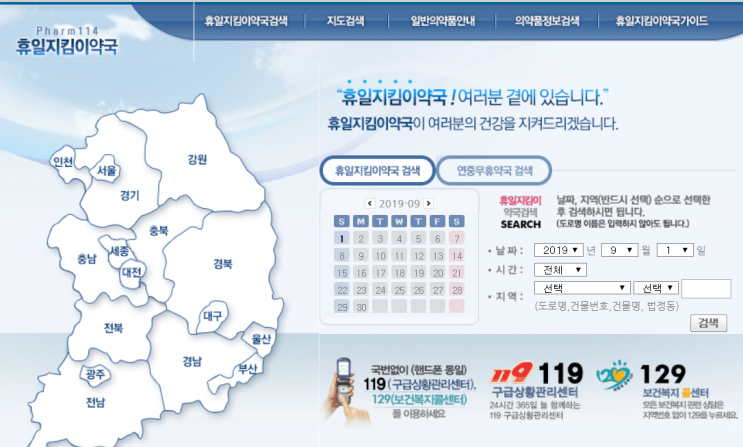Go to the previous month in the calendar
Screen dimensions: 743x447
[370, 203]
